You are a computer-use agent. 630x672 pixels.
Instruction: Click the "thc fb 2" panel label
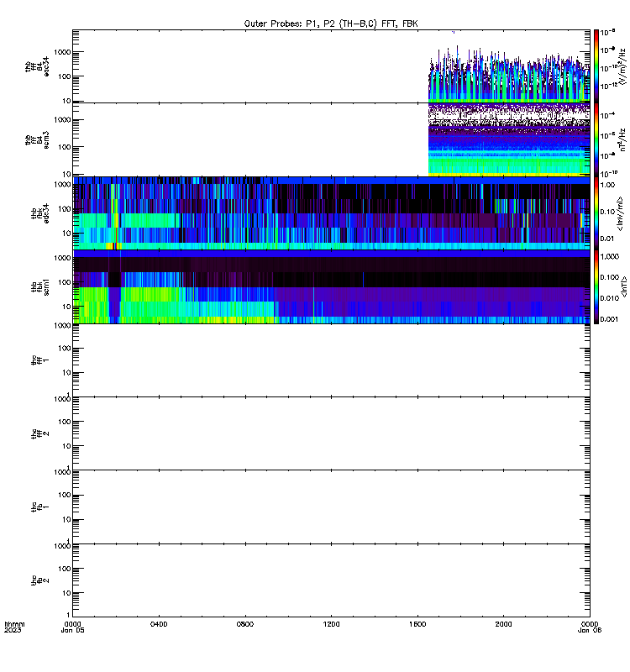(x=39, y=580)
